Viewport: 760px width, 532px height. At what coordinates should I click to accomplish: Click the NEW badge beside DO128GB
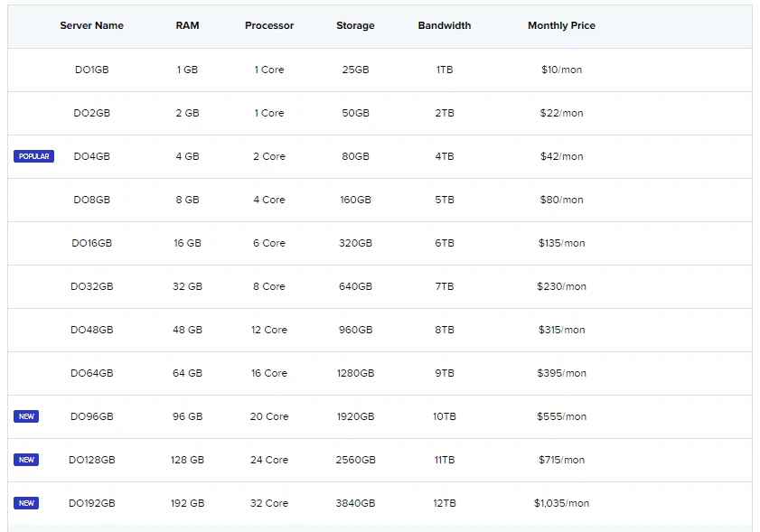pyautogui.click(x=26, y=459)
